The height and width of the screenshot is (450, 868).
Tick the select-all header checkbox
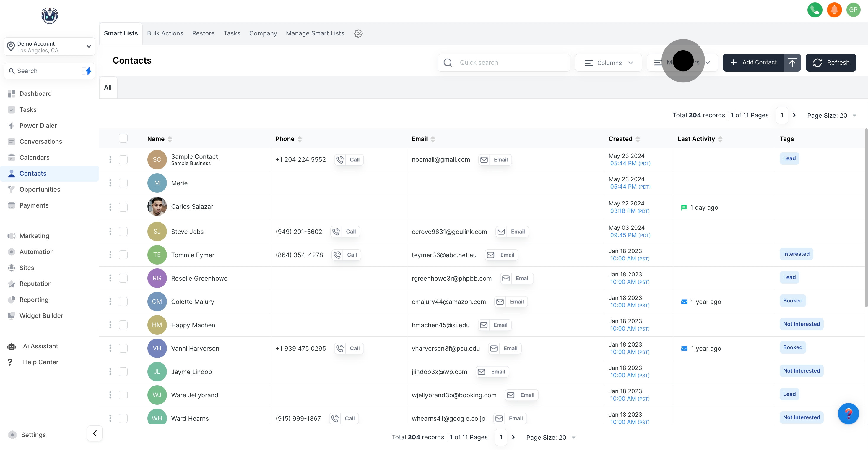coord(123,138)
